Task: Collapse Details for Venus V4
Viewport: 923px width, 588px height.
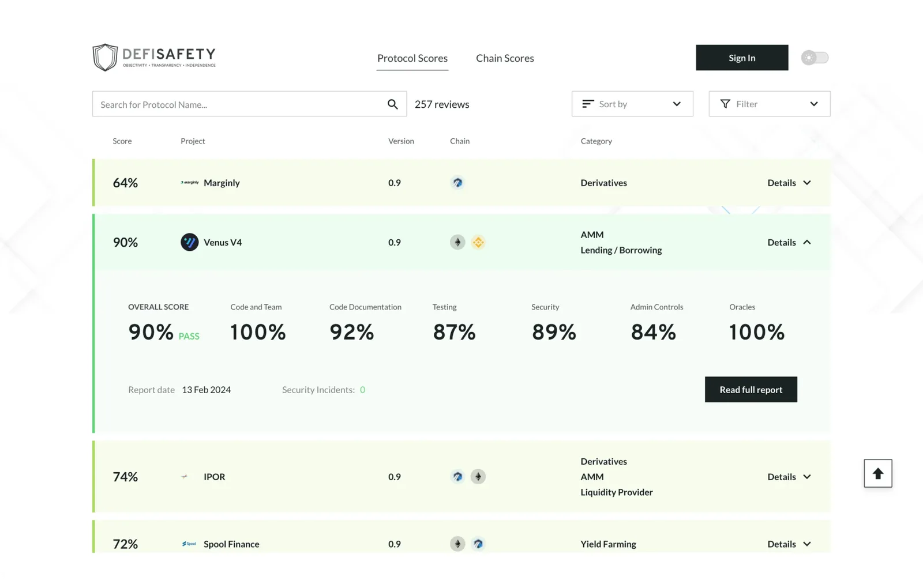Action: pyautogui.click(x=789, y=242)
